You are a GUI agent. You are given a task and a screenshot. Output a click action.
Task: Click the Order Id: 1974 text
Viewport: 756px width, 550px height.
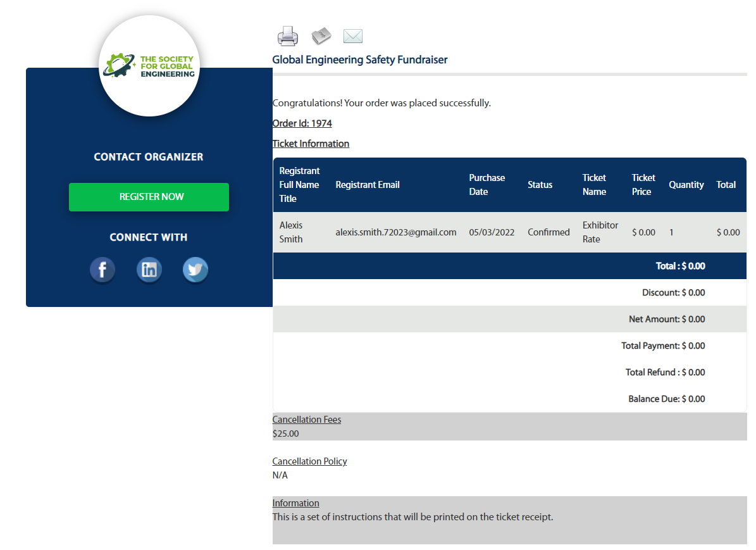pyautogui.click(x=302, y=123)
